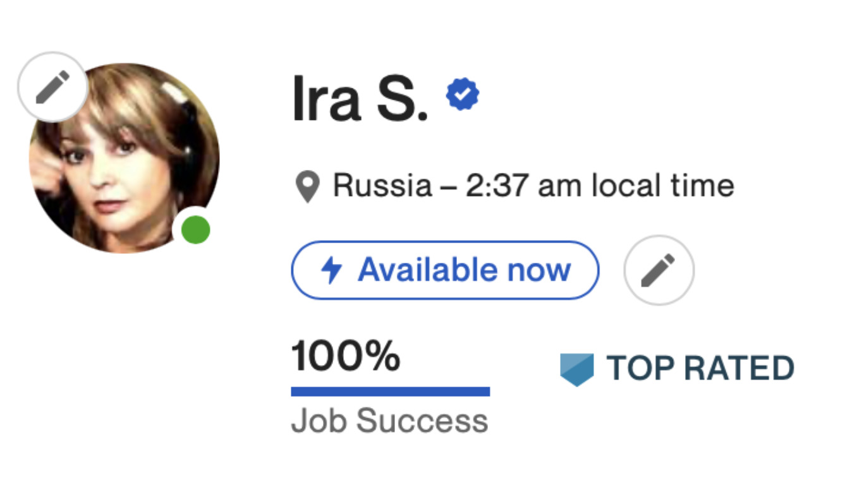Edit availability using the pencil beside Available now
852x504 pixels.
[x=659, y=270]
